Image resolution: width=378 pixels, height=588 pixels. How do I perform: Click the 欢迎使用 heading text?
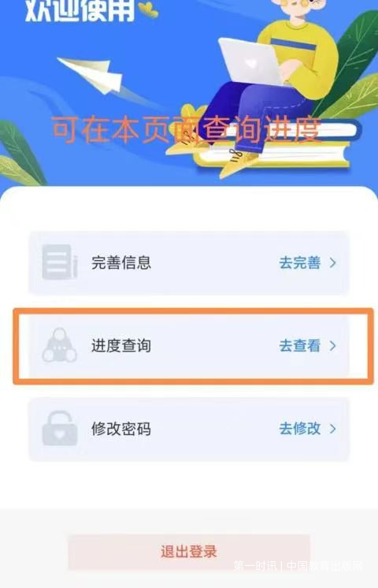click(x=80, y=10)
